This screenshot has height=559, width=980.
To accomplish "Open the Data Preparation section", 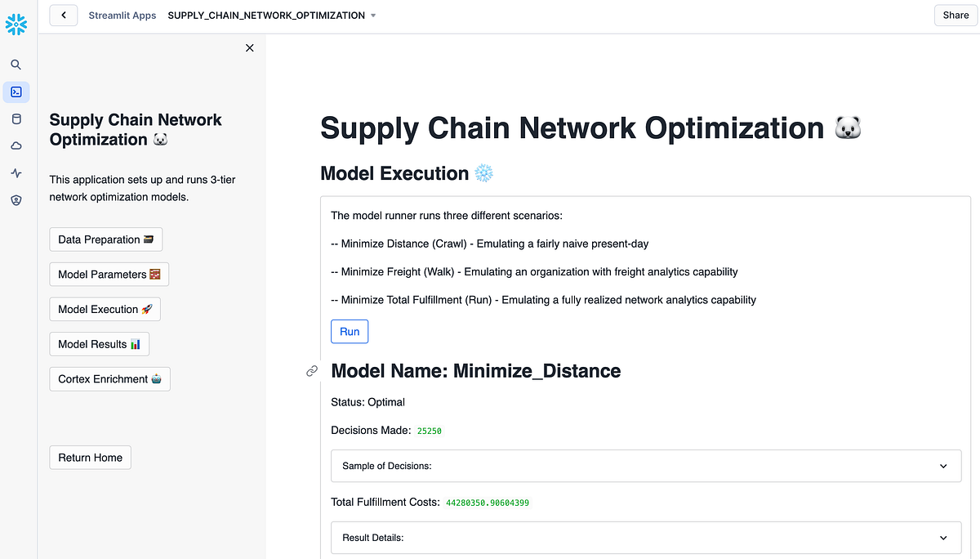I will tap(105, 239).
